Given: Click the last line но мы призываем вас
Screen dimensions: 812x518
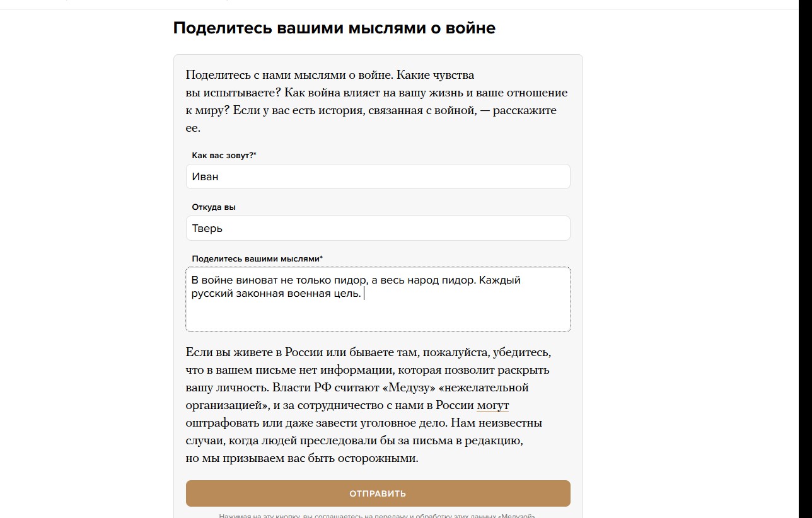Looking at the screenshot, I should pyautogui.click(x=302, y=458).
